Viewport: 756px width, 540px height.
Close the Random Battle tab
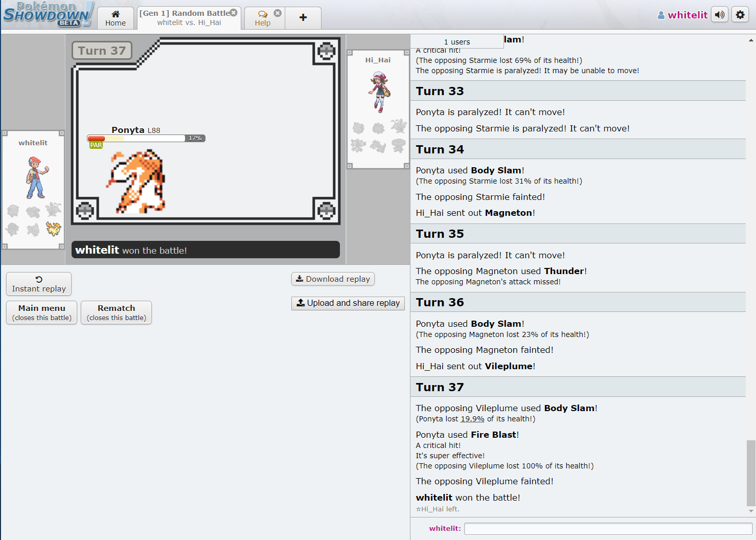(234, 13)
